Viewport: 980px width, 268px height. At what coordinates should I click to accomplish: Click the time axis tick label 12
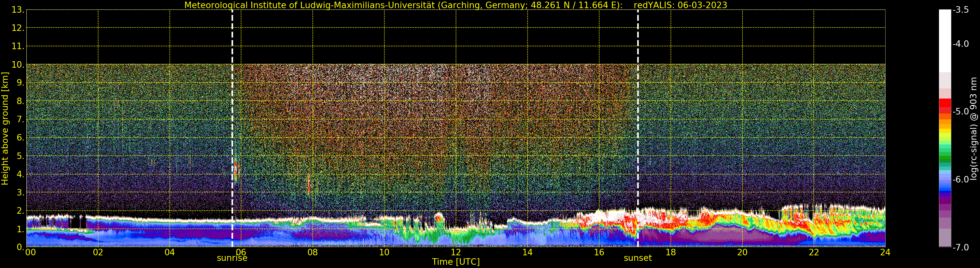pos(456,252)
